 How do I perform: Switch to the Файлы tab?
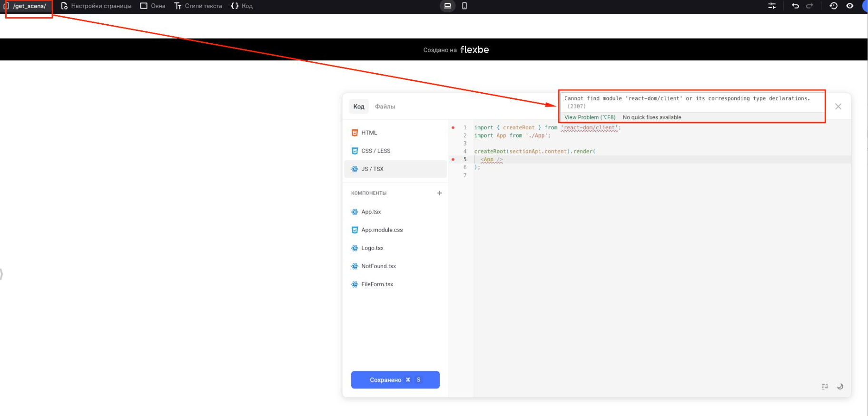[385, 106]
